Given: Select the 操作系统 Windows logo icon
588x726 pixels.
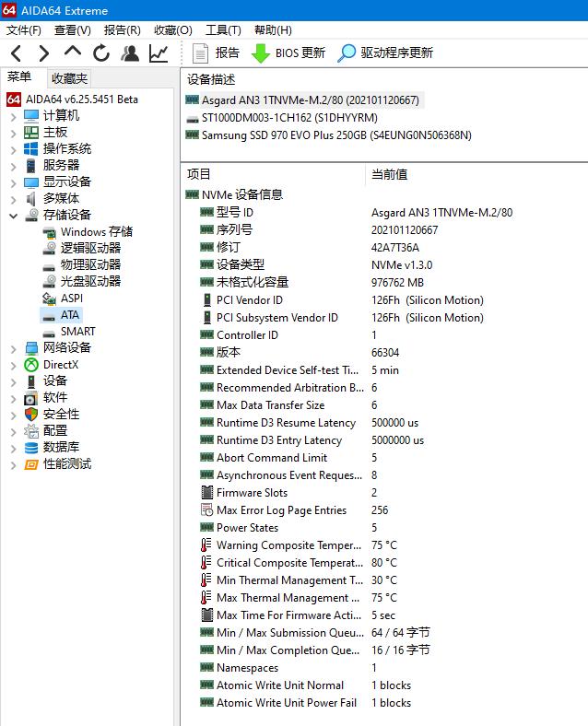Looking at the screenshot, I should pos(31,148).
